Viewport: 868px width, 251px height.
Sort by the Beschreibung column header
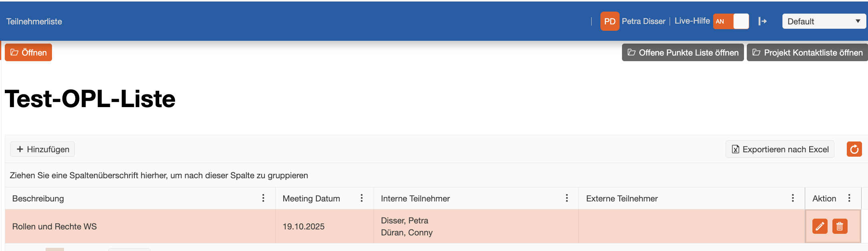tap(38, 198)
